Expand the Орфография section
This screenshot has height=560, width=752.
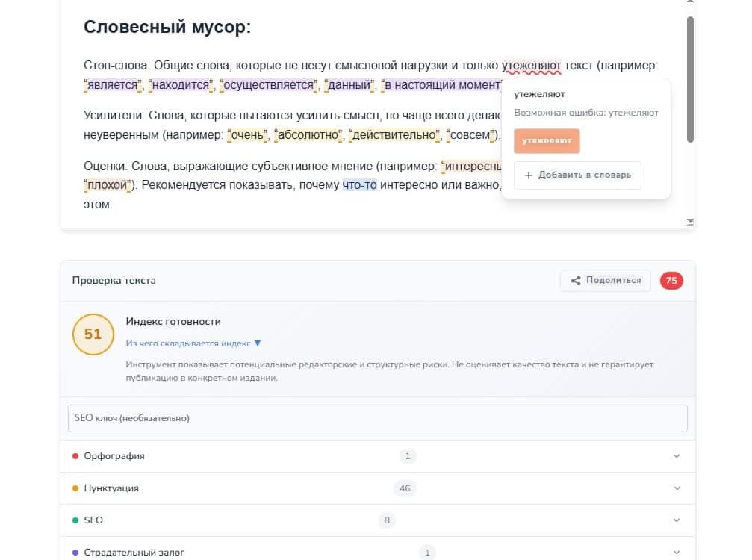tap(676, 455)
